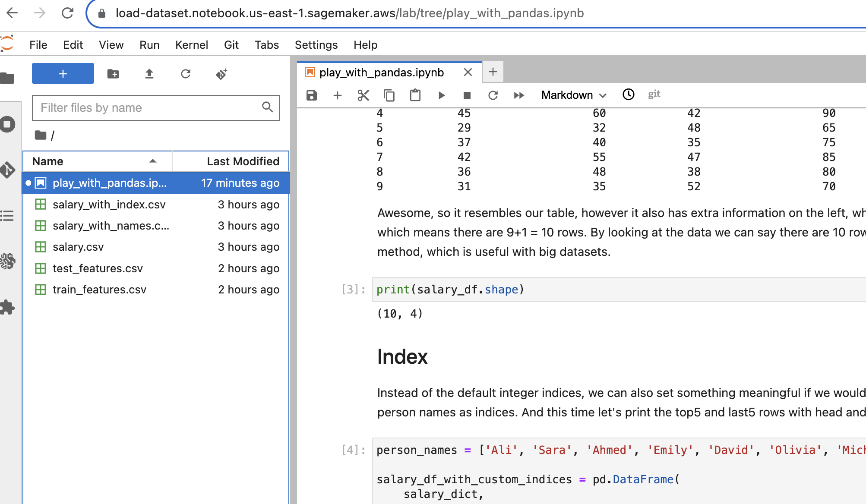Save the notebook with the disk icon
Screen dimensions: 866x504
coord(312,95)
